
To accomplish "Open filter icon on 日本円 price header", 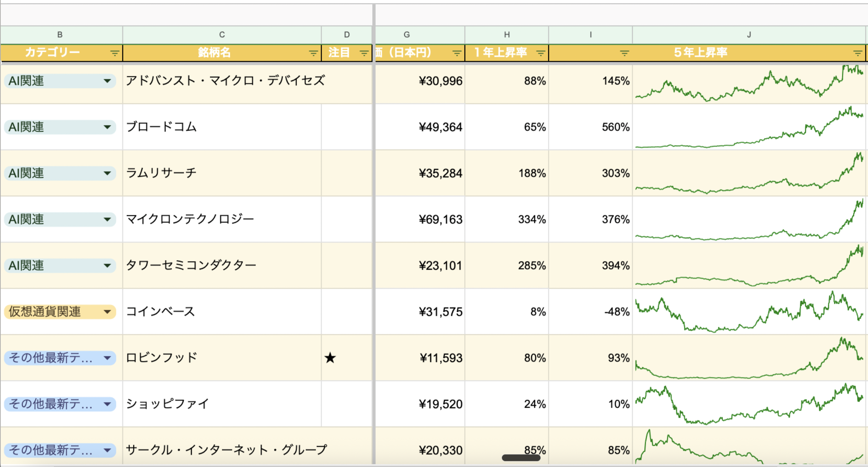I will click(457, 53).
